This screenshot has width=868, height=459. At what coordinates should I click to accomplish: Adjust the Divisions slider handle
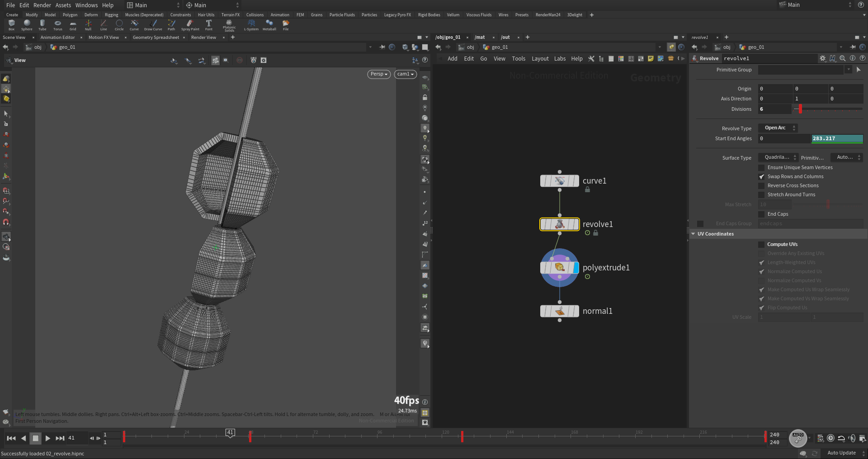point(800,109)
